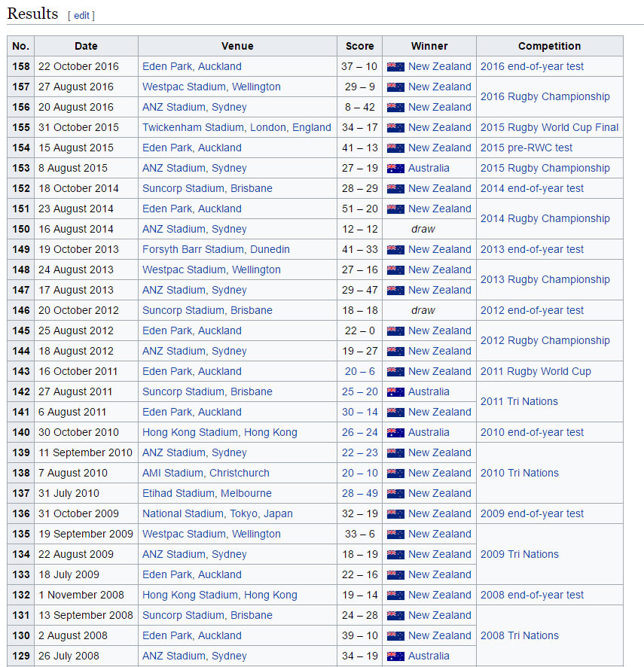Viewport: 644px width, 667px height.
Task: Click the Competition column header
Action: coord(549,46)
